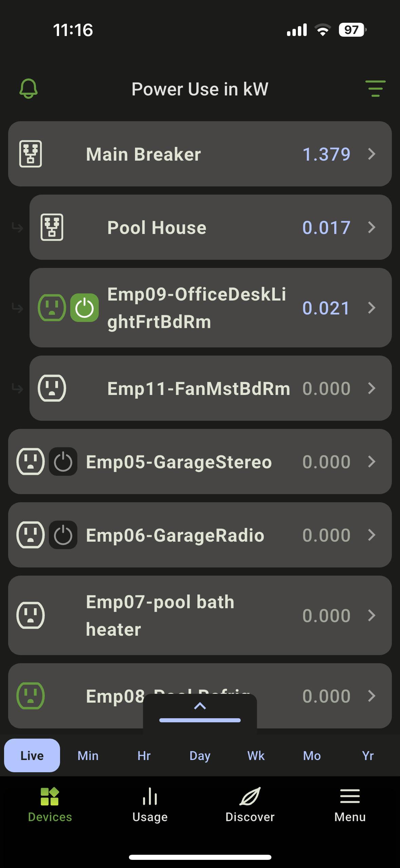Image resolution: width=400 pixels, height=868 pixels.
Task: Tap the Pool House panel icon
Action: (x=52, y=227)
